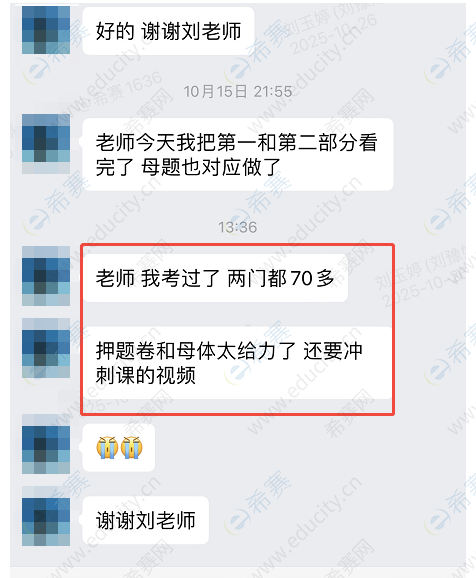Screen dimensions: 476x578
Task: Click the second crying face emoji
Action: (131, 448)
